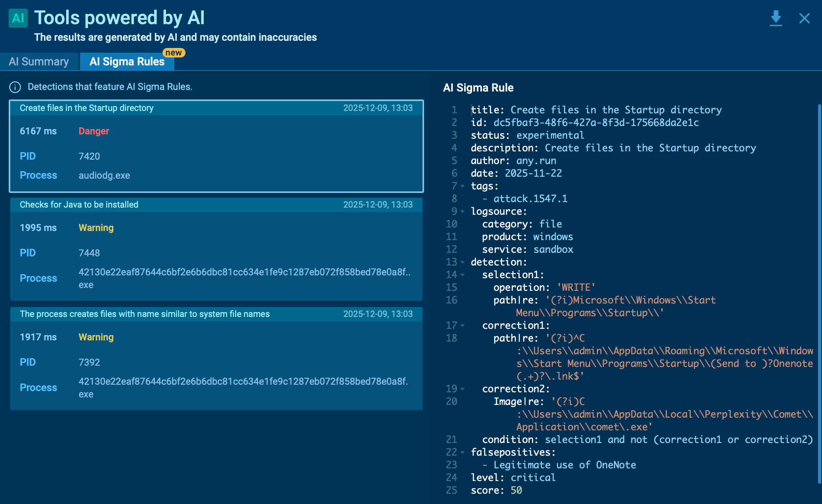Click the download Sigma rules icon
The image size is (822, 504).
776,18
